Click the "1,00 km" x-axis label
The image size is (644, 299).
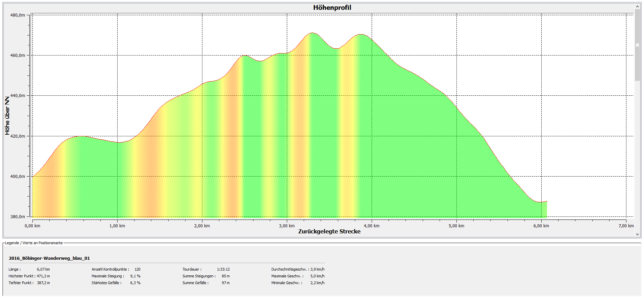tap(117, 226)
